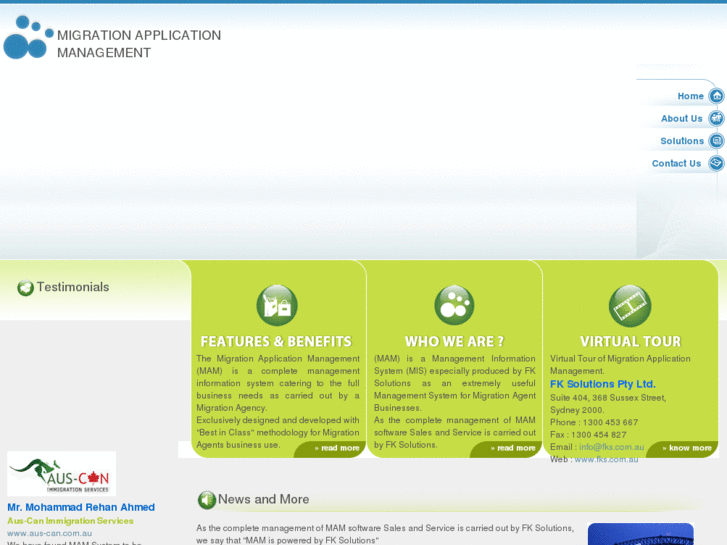Click the FK Solutions Pty Ltd. heading

point(603,384)
